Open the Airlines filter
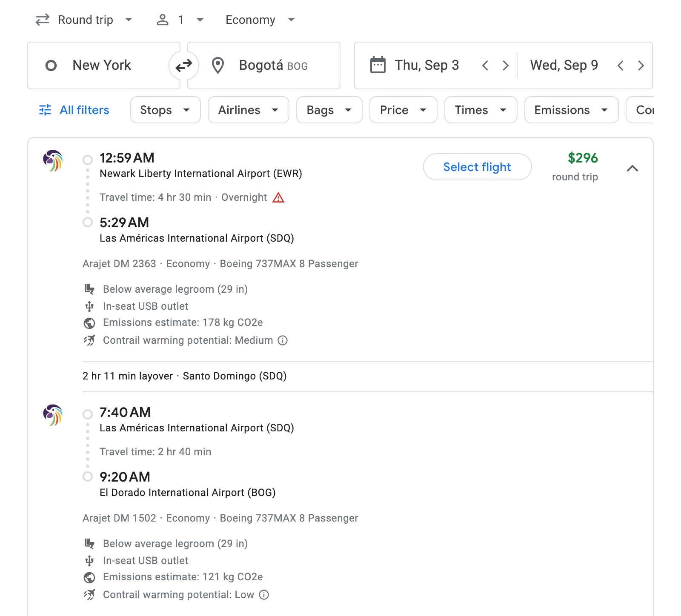The width and height of the screenshot is (681, 616). click(248, 110)
